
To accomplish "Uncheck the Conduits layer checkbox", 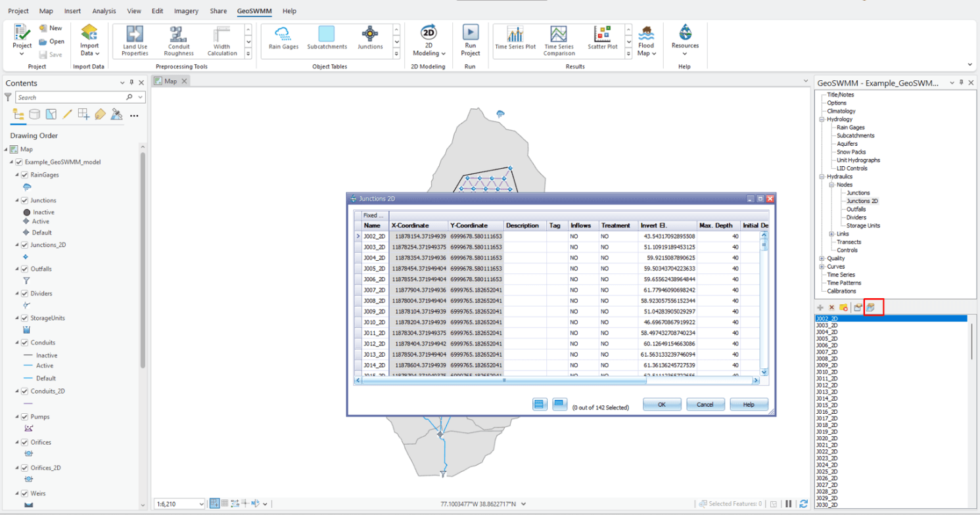I will click(24, 342).
